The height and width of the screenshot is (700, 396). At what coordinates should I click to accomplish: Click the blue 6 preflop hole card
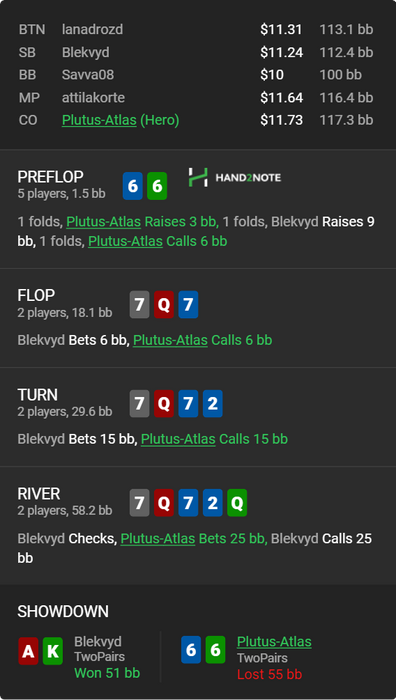click(x=133, y=186)
